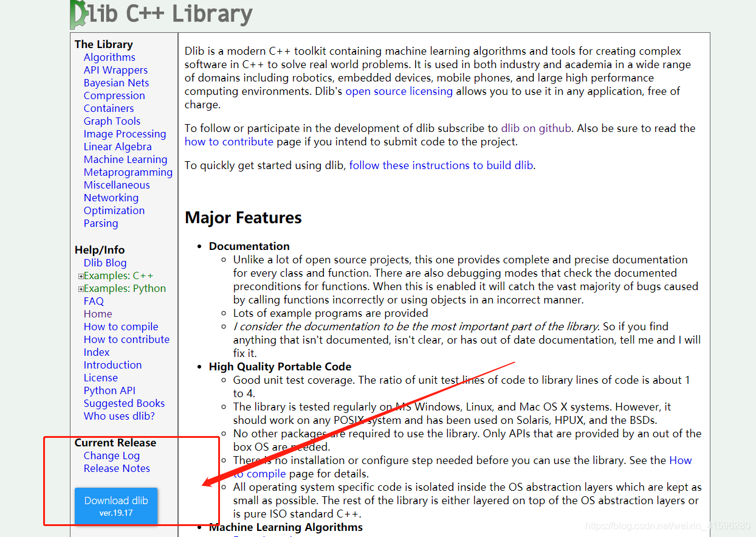
Task: Open the Release Notes
Action: (x=117, y=468)
